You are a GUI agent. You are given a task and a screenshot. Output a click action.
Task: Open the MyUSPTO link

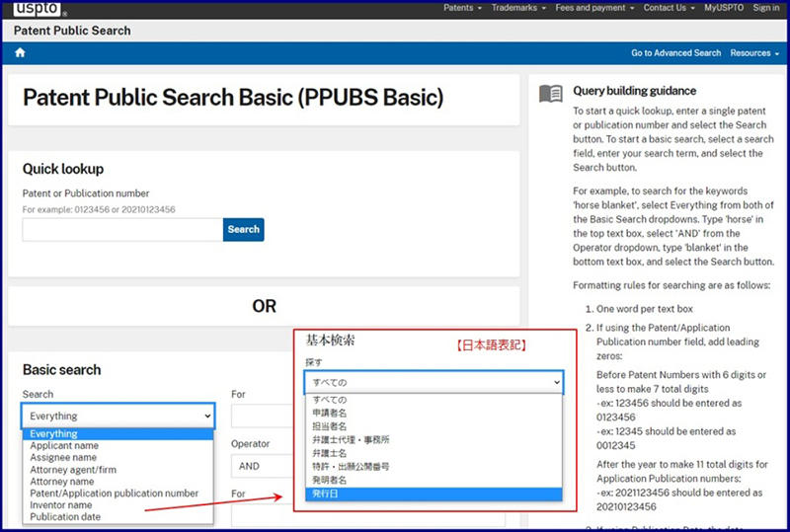(724, 8)
